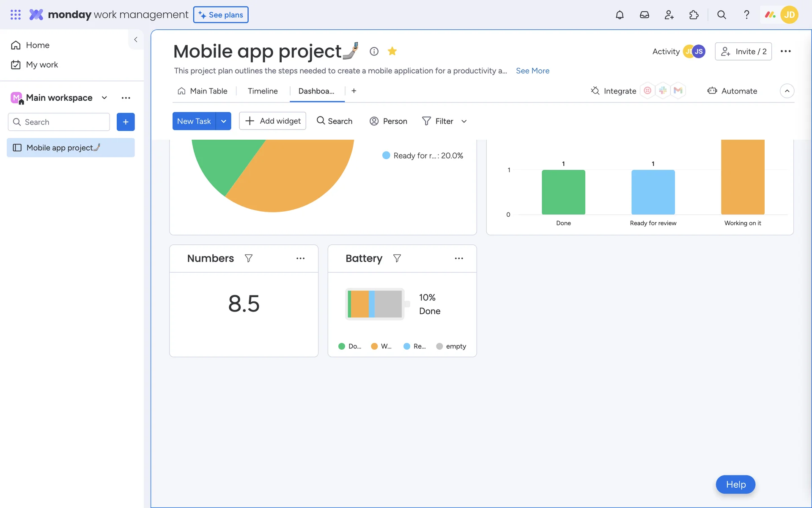Switch to the Timeline tab
The height and width of the screenshot is (508, 812).
tap(263, 91)
